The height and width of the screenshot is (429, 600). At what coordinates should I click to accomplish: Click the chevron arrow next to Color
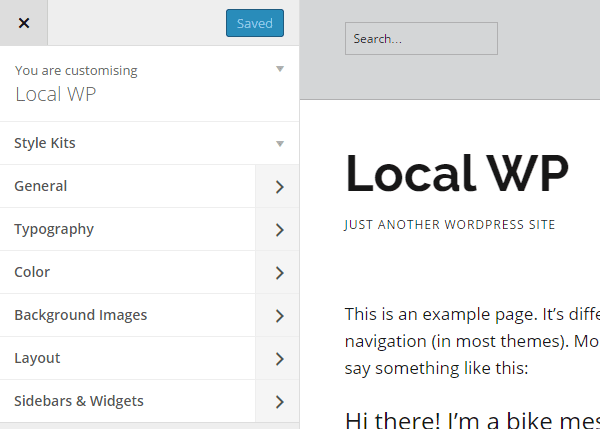(279, 273)
